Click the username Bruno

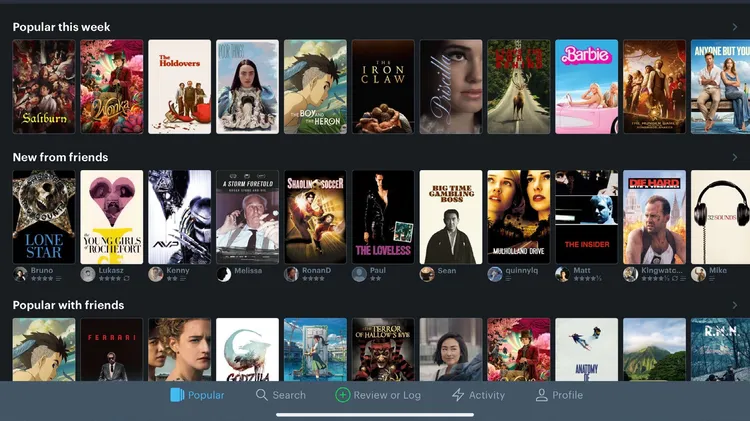[x=42, y=270]
